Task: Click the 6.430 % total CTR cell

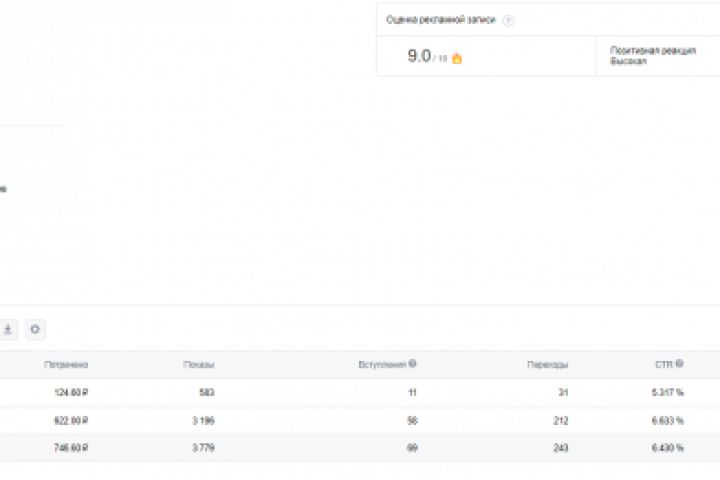Action: pos(667,447)
